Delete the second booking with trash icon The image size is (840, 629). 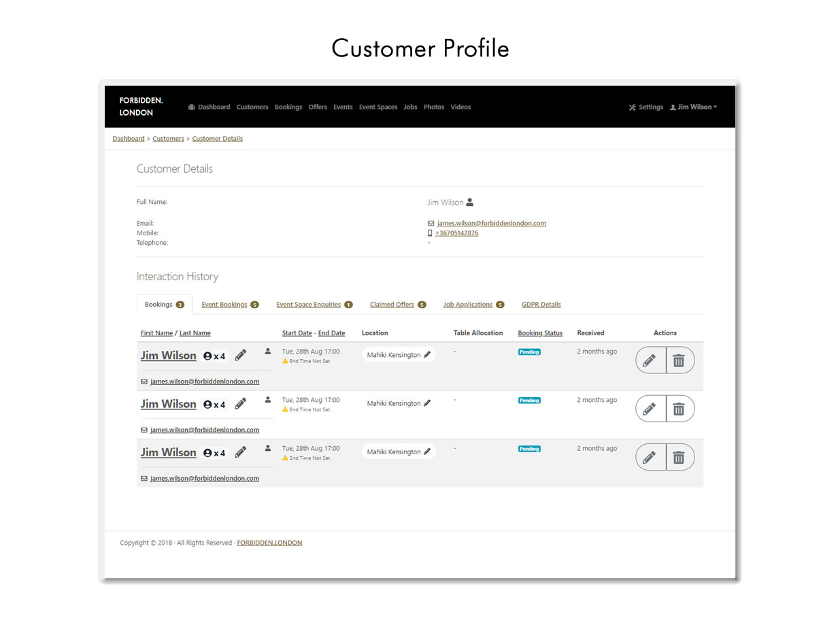click(x=679, y=409)
